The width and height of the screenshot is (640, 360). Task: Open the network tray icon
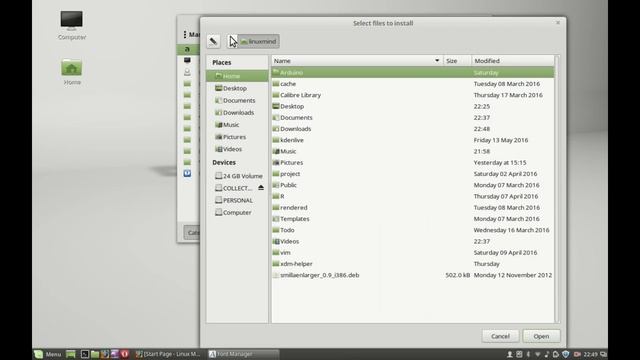(x=538, y=354)
